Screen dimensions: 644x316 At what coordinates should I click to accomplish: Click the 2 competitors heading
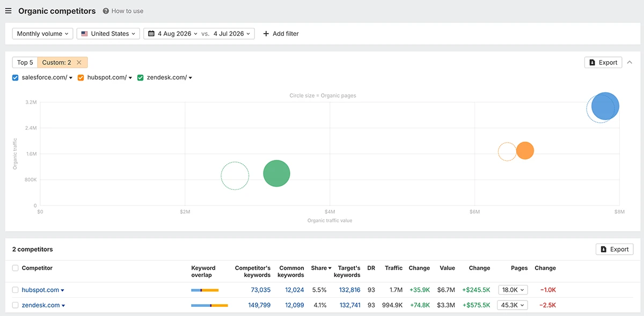(32, 249)
